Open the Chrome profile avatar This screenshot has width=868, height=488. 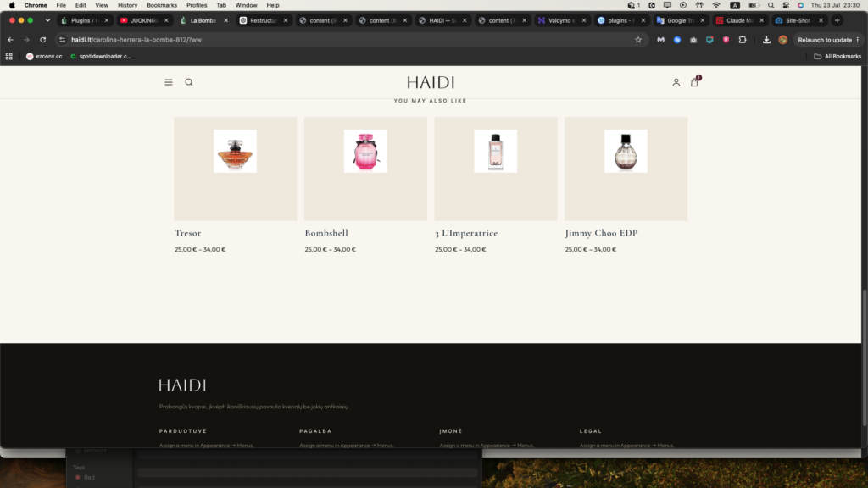[x=782, y=40]
